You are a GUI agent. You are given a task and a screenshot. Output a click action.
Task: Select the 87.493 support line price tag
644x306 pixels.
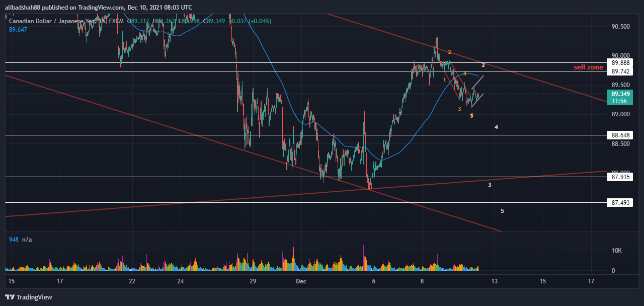[x=621, y=203]
